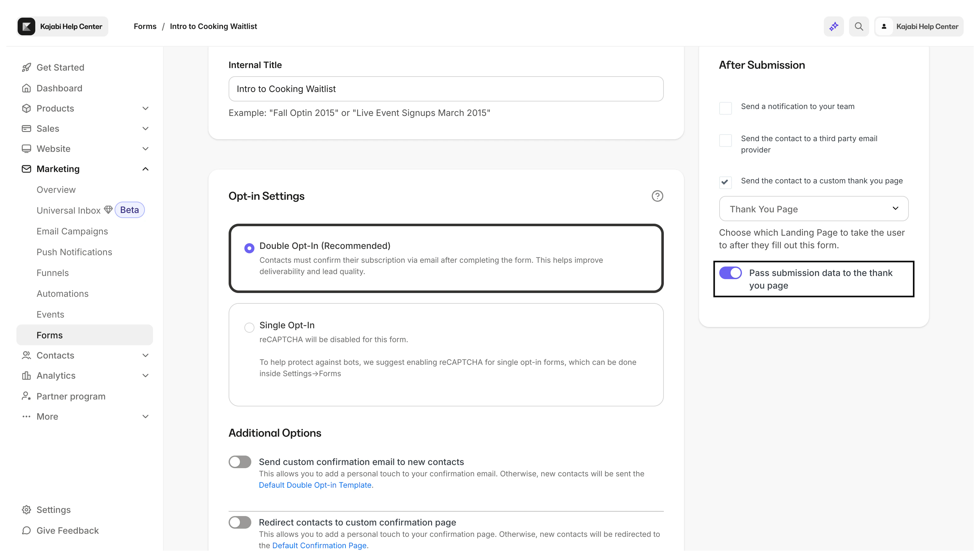The width and height of the screenshot is (980, 557).
Task: Click the Universal Inbox diamond icon
Action: [108, 210]
